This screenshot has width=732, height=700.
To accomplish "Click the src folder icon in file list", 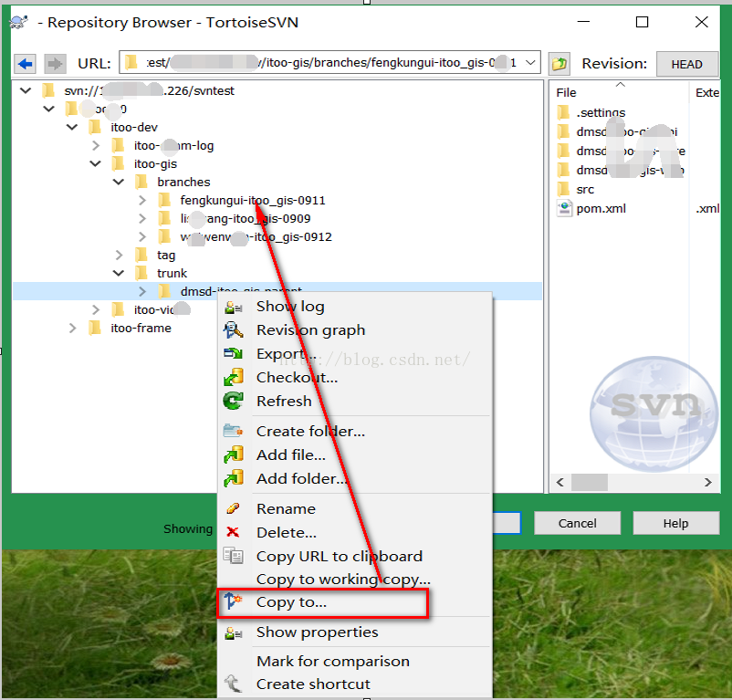I will (563, 189).
